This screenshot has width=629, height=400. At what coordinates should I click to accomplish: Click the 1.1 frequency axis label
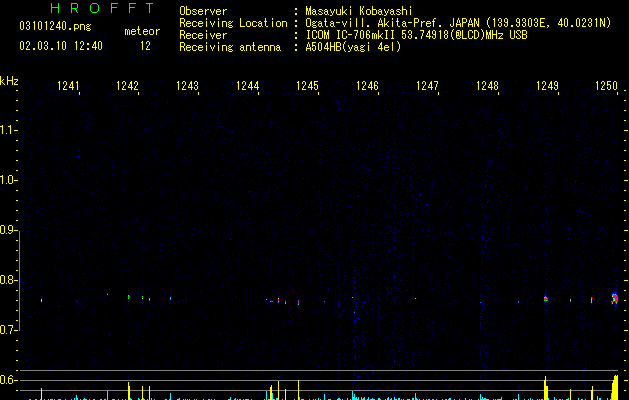click(8, 130)
